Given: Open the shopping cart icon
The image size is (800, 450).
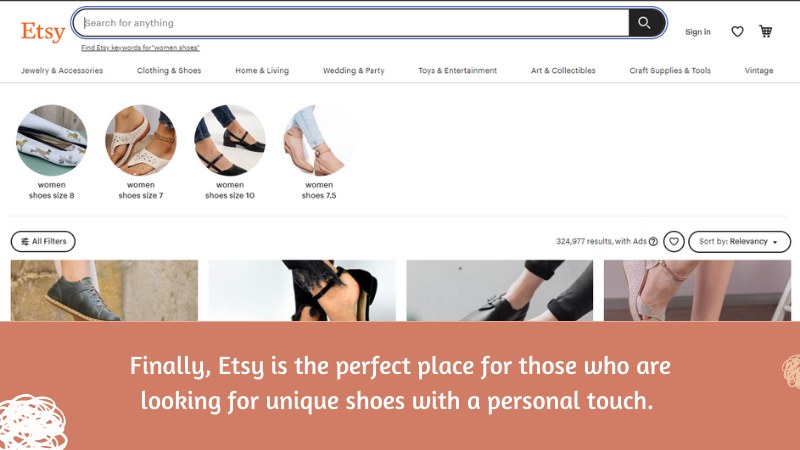Looking at the screenshot, I should pyautogui.click(x=765, y=31).
